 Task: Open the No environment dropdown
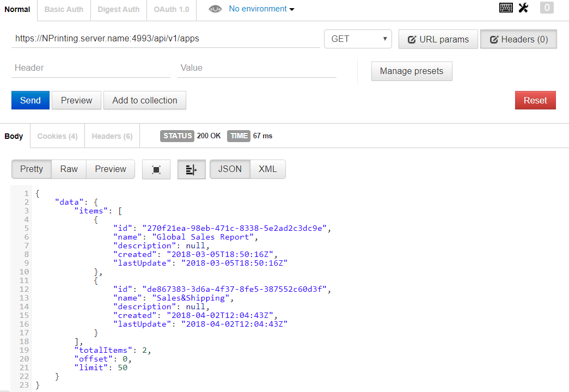(x=261, y=9)
